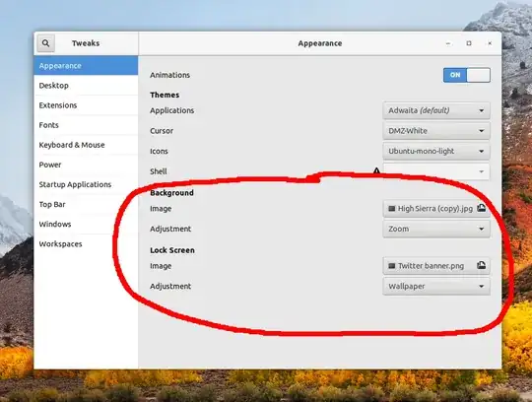The width and height of the screenshot is (532, 402).
Task: Open the Lock Screen Adjustment dropdown set to Wallpaper
Action: click(x=436, y=287)
